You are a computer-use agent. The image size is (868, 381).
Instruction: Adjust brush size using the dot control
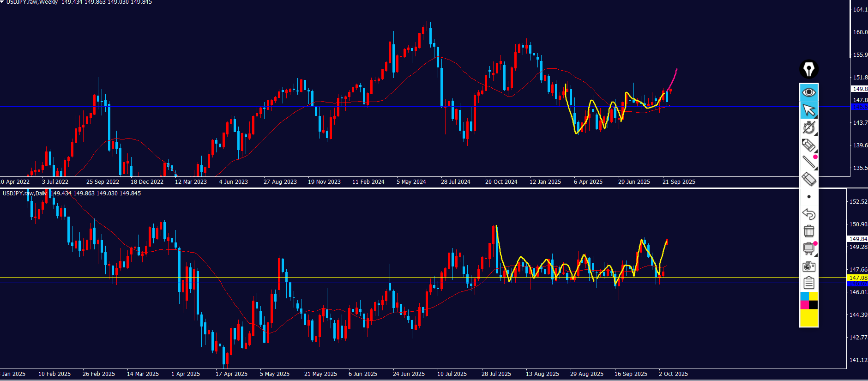(808, 197)
